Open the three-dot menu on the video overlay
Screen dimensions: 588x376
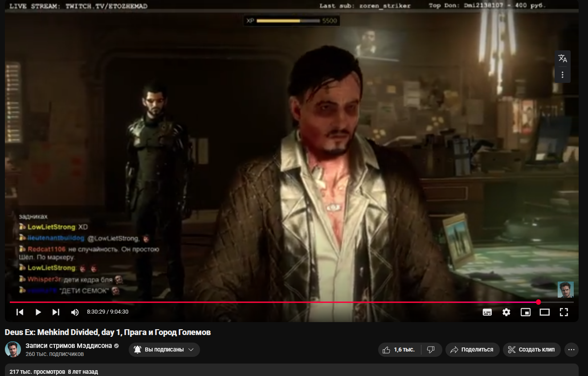point(563,74)
